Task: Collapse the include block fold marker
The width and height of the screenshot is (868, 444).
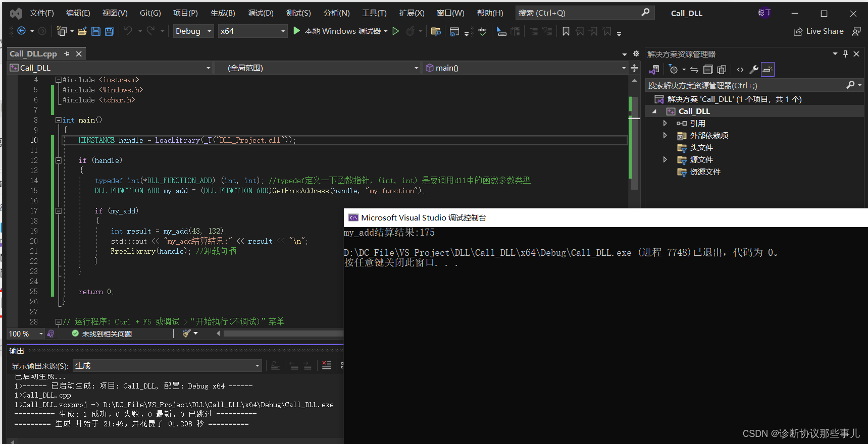Action: pyautogui.click(x=59, y=80)
